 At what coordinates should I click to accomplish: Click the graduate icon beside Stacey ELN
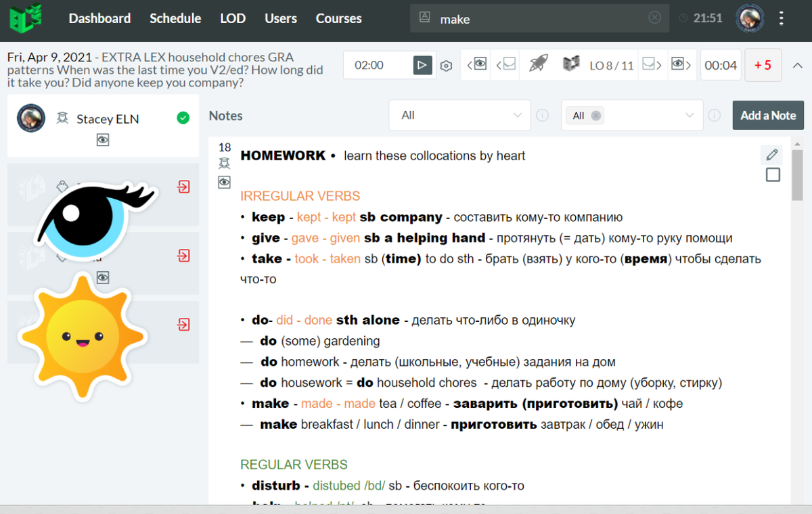(63, 119)
